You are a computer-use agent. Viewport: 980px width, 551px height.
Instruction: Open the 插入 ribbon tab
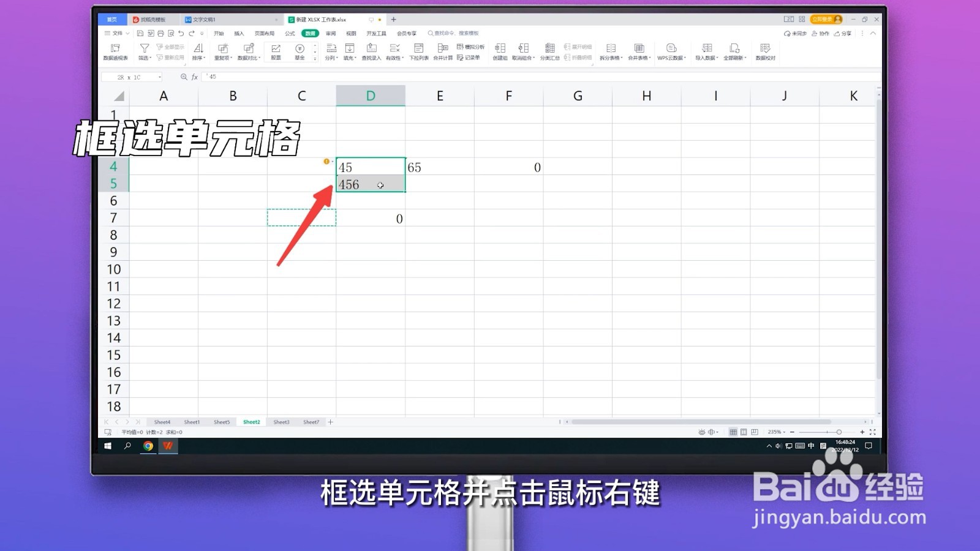tap(239, 33)
